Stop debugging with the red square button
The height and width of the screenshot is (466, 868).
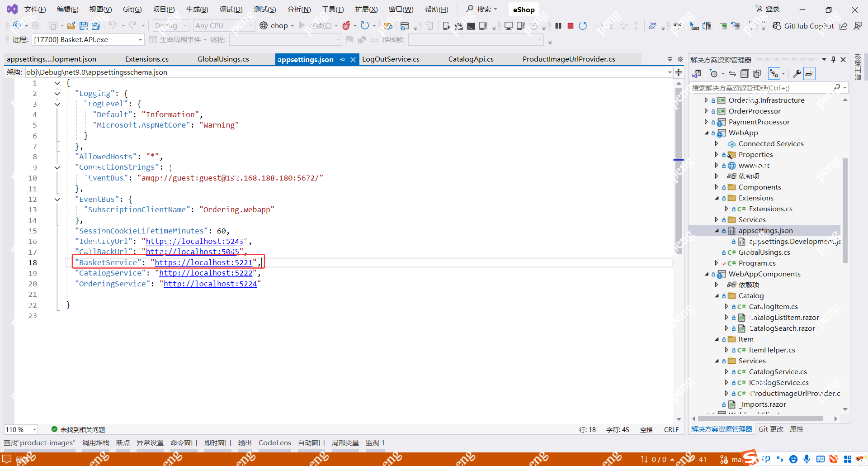[x=571, y=26]
